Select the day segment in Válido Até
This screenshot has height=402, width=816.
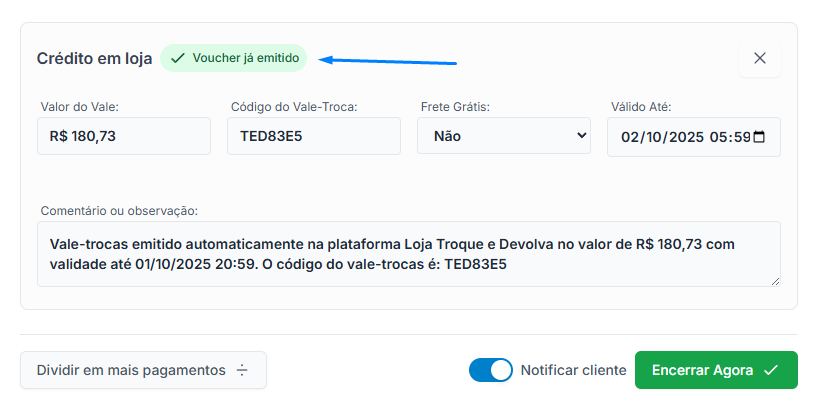629,137
